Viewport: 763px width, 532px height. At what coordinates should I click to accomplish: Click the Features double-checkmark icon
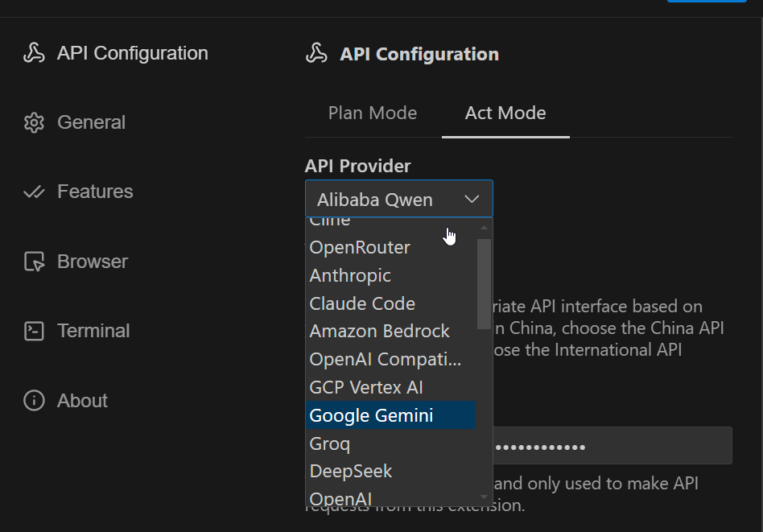tap(34, 192)
